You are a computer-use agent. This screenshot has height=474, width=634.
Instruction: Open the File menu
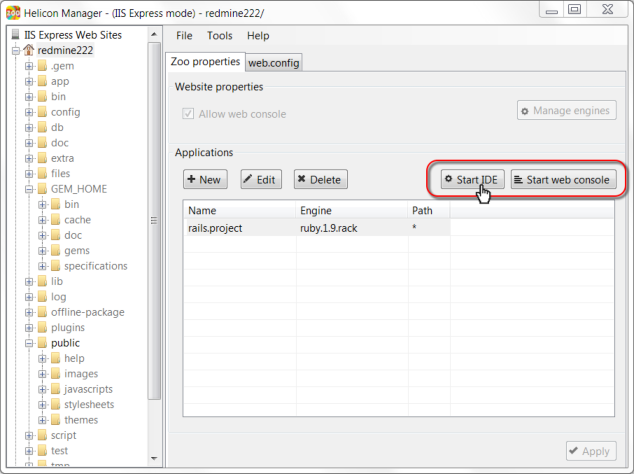tap(184, 36)
